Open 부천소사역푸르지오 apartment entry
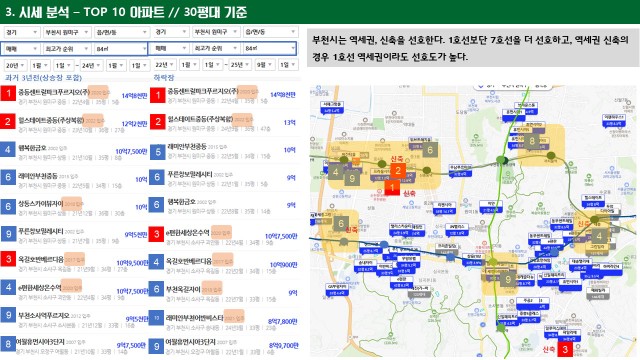This screenshot has height=360, width=640. (x=44, y=316)
